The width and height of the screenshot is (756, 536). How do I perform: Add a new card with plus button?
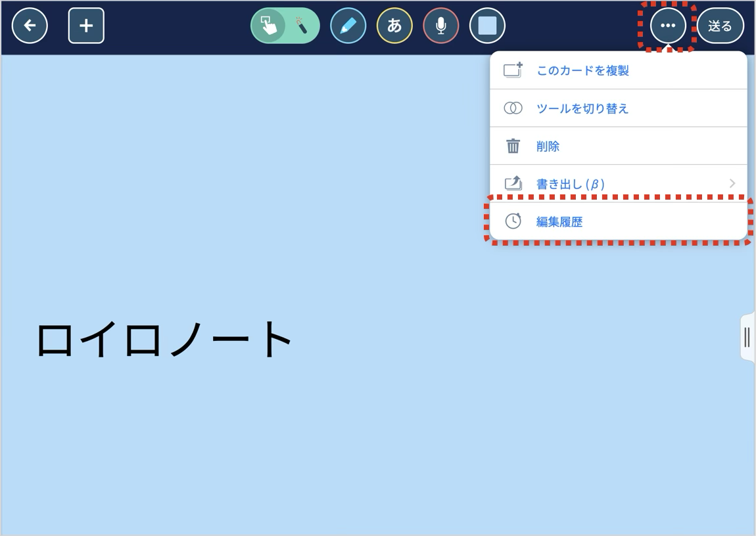(86, 26)
